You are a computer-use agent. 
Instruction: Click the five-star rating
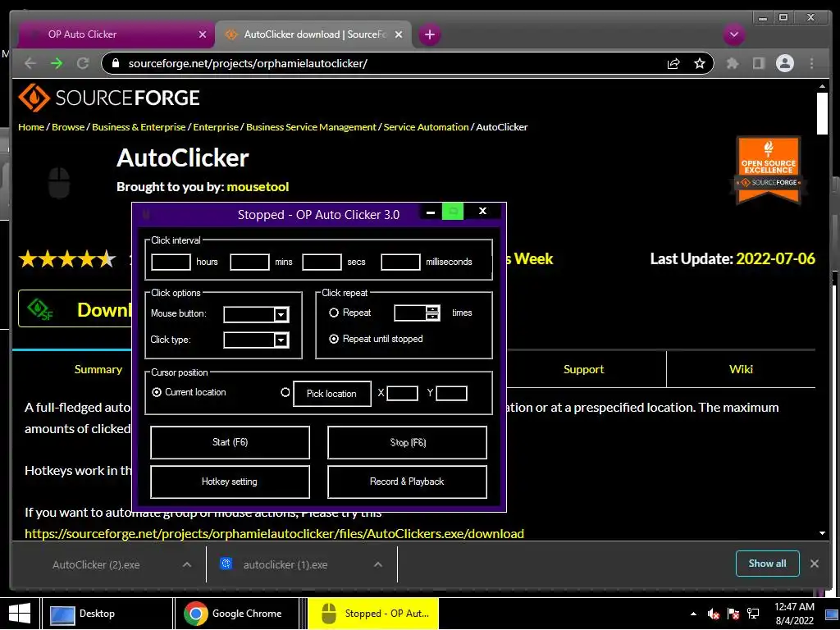(x=67, y=259)
